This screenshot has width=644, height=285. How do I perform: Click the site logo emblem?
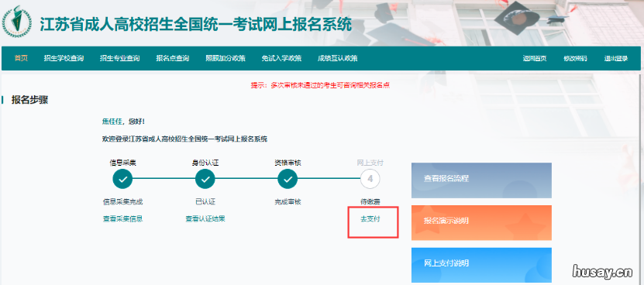(x=16, y=22)
